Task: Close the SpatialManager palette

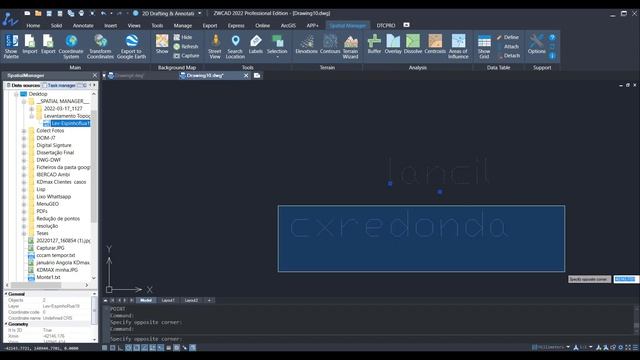Action: coord(95,76)
